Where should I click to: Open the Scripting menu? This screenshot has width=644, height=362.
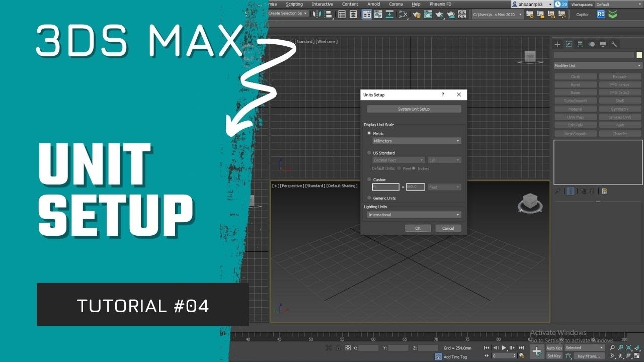click(x=294, y=4)
